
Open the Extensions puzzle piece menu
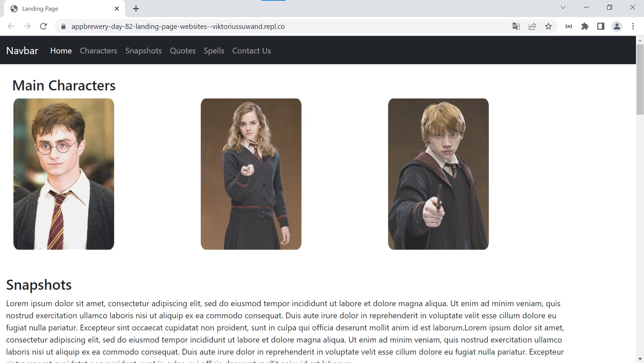585,26
